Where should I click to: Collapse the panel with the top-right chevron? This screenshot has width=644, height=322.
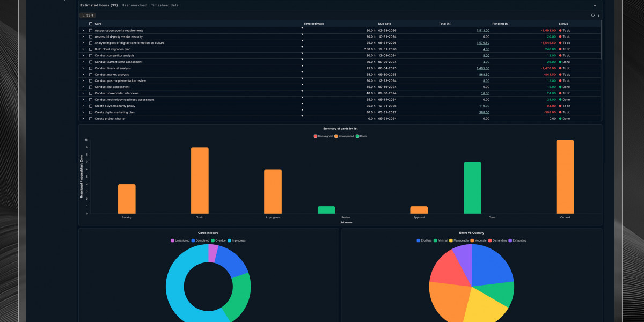point(595,5)
